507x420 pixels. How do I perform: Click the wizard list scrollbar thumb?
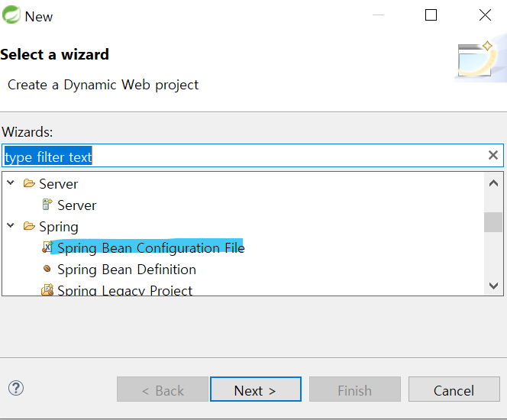[493, 222]
